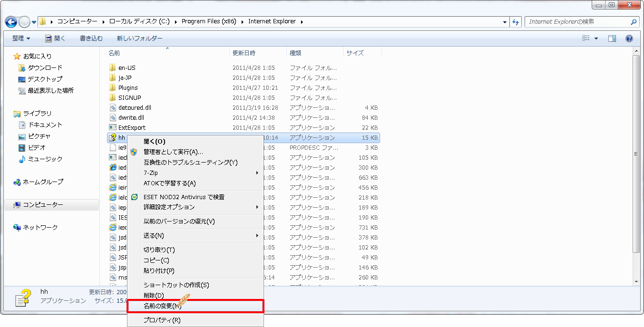This screenshot has height=327, width=644.
Task: Select ホームグループ in the navigation pane
Action: [43, 182]
